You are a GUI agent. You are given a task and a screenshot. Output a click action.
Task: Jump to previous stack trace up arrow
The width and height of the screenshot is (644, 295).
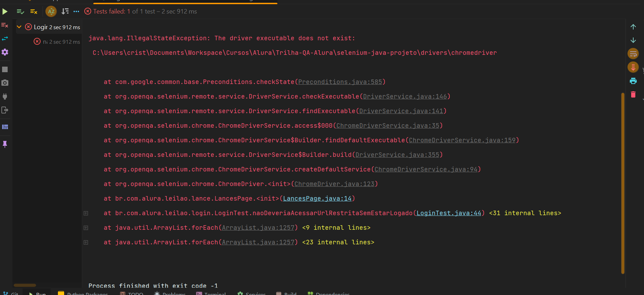pyautogui.click(x=633, y=27)
